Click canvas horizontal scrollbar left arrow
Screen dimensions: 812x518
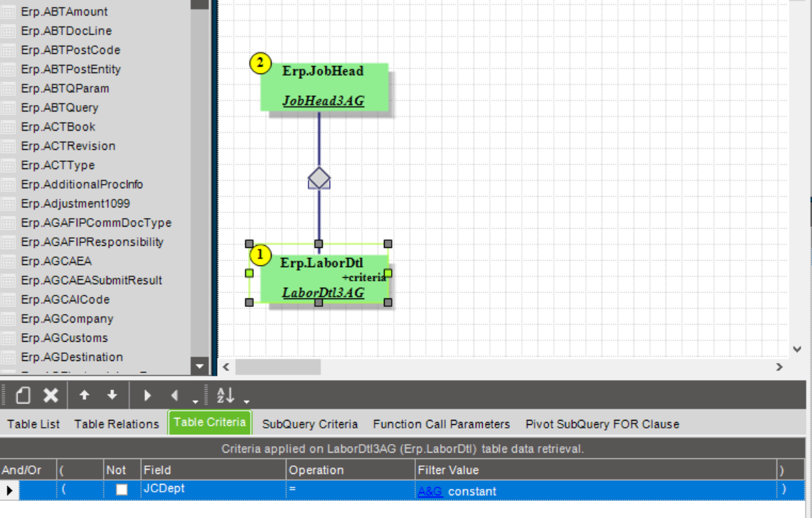(x=226, y=367)
